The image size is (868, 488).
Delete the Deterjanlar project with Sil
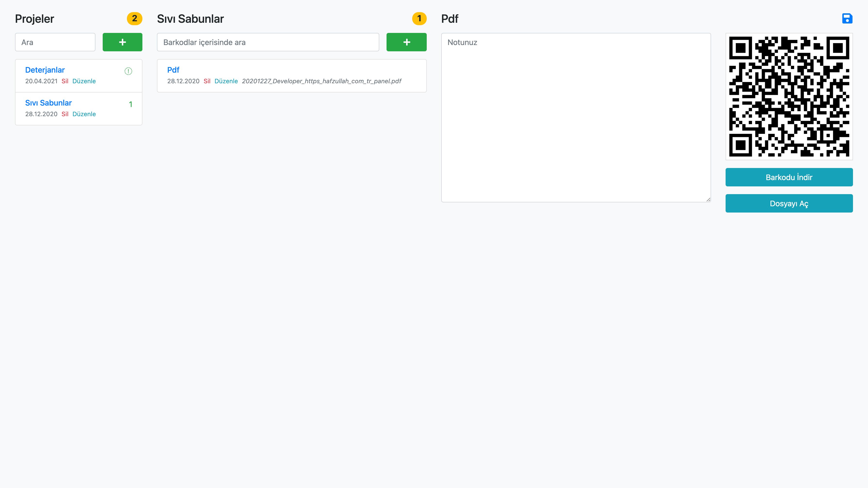[x=65, y=81]
